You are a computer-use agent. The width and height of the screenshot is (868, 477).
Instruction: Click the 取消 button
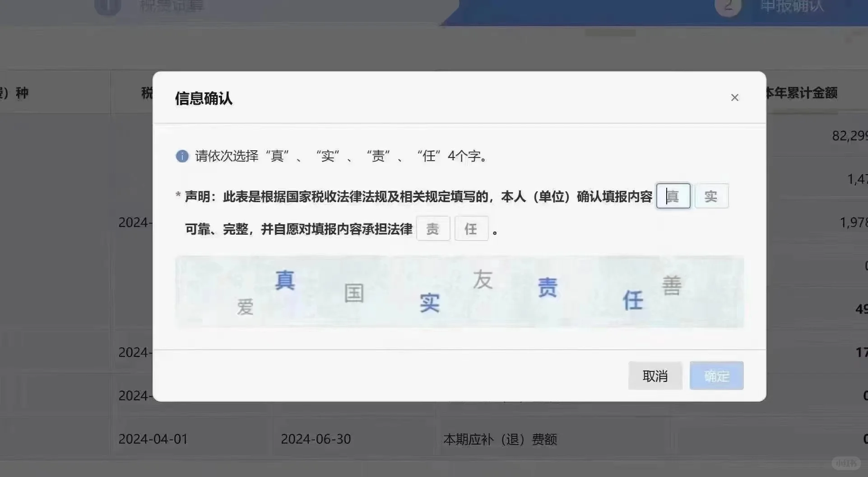coord(655,375)
